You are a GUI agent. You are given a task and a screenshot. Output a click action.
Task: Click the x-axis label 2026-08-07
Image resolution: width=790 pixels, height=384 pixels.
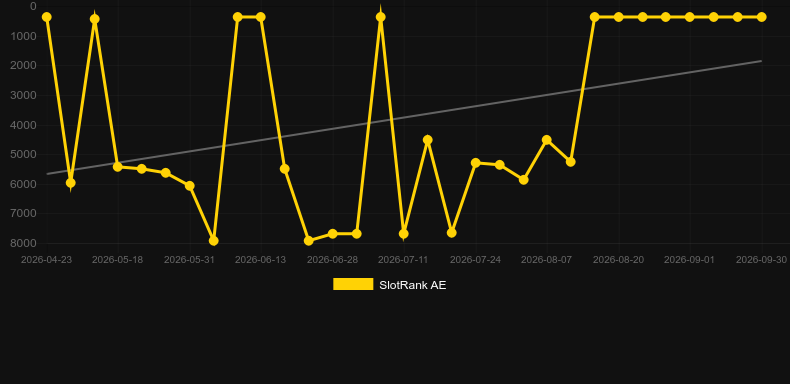click(547, 260)
